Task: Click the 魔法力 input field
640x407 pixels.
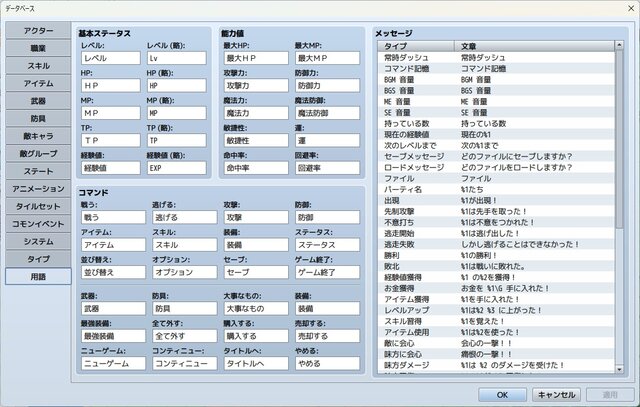Action: tap(256, 113)
